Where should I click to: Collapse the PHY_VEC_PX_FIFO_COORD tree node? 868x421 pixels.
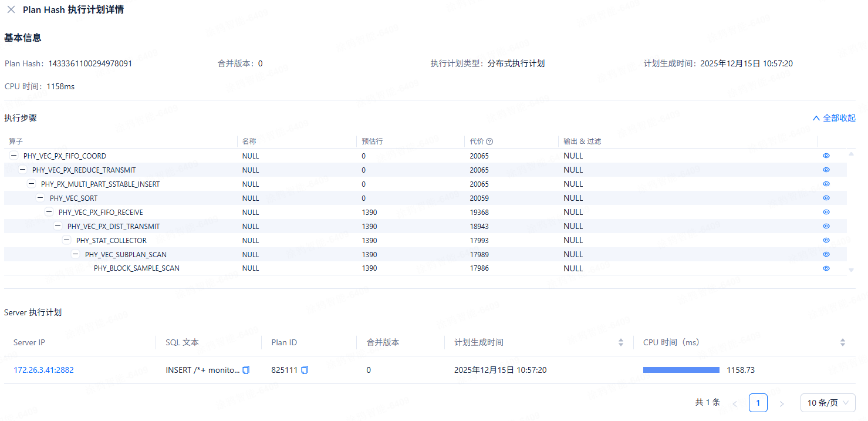(14, 156)
